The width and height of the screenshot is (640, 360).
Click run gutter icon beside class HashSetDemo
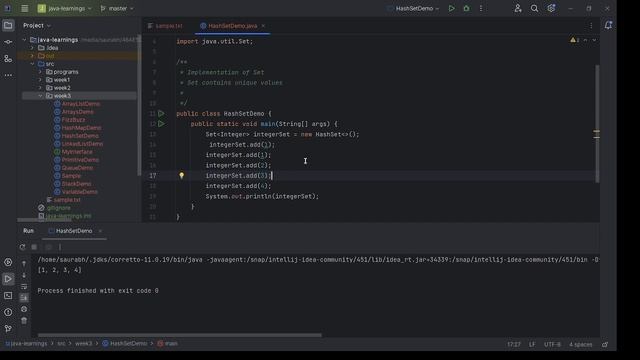click(x=161, y=113)
